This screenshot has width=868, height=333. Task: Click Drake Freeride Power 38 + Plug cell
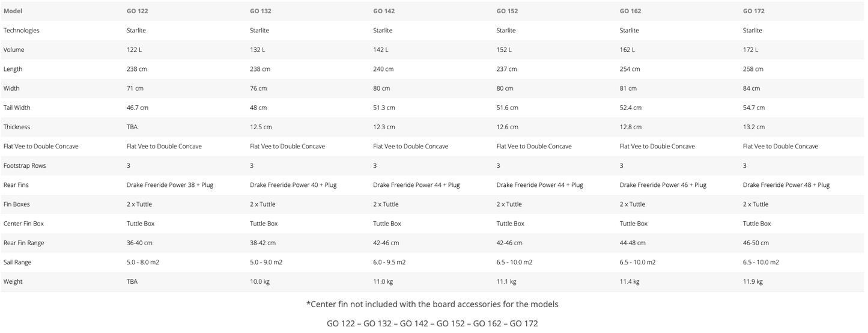170,185
